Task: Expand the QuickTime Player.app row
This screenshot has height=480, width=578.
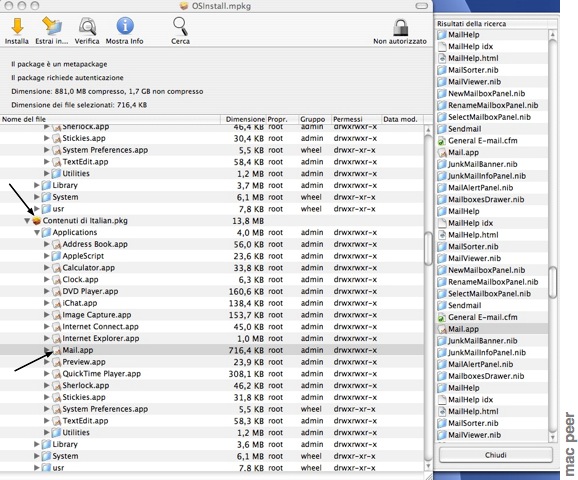Action: click(46, 374)
